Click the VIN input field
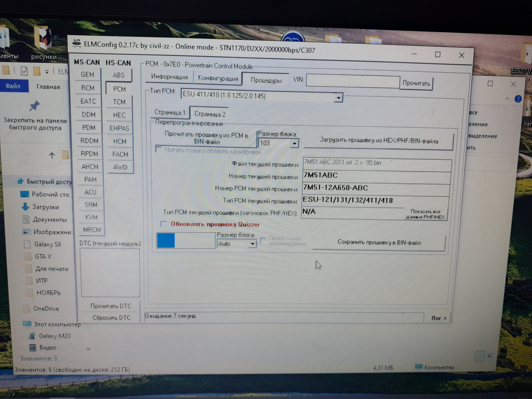532x399 pixels. pyautogui.click(x=352, y=81)
